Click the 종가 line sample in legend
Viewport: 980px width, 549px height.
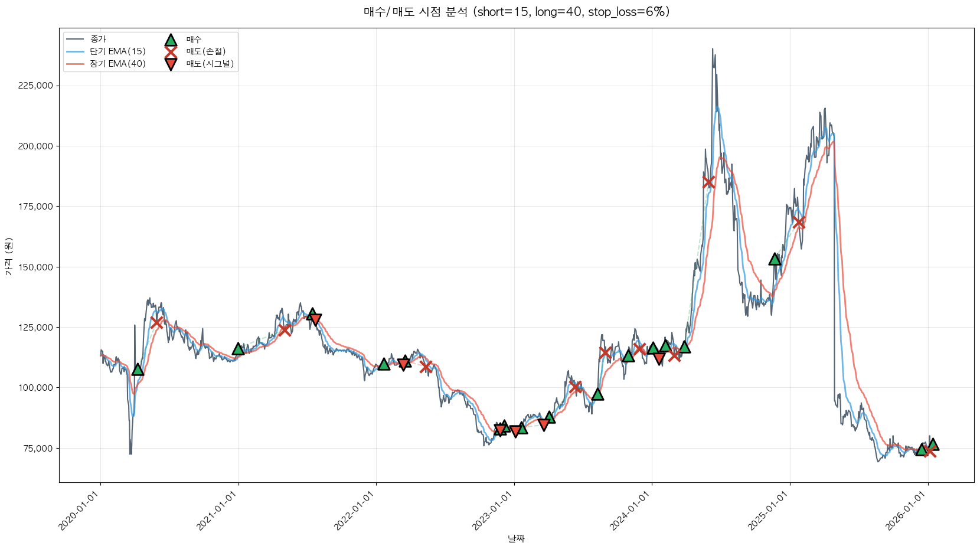tap(75, 40)
